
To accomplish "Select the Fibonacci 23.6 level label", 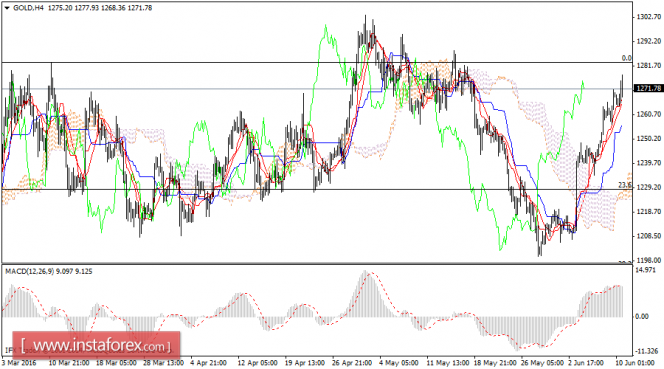I will (625, 185).
